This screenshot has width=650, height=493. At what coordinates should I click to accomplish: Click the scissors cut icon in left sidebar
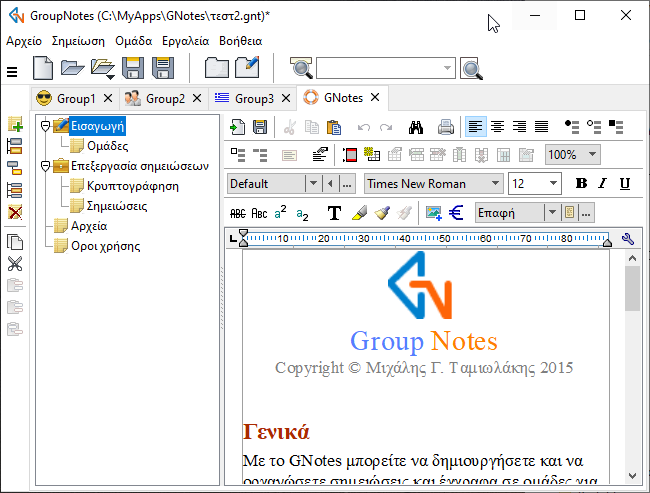pyautogui.click(x=15, y=264)
